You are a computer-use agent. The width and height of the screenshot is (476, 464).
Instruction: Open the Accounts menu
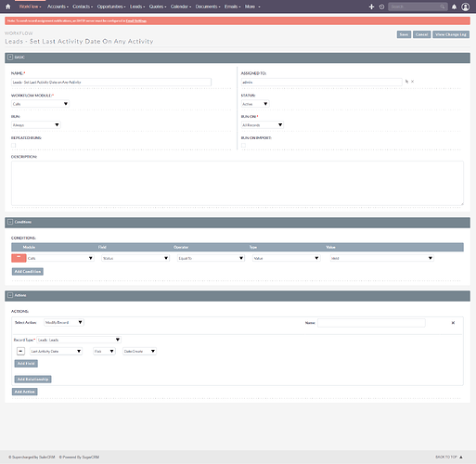point(58,6)
